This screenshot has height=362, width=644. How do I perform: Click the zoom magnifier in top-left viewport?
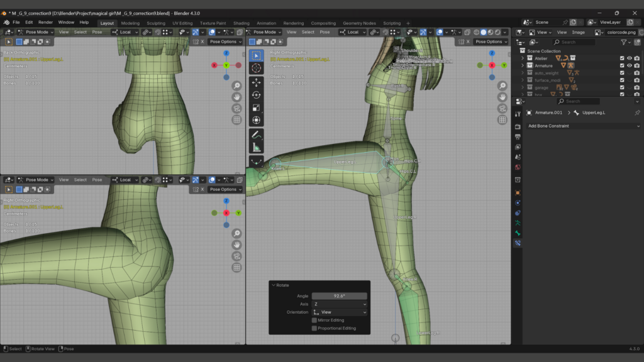tap(237, 85)
